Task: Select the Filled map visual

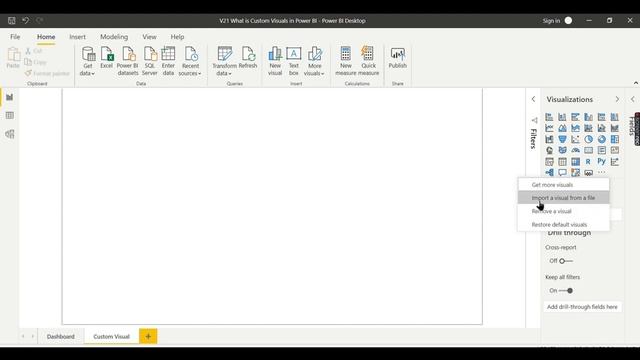Action: coord(562,150)
